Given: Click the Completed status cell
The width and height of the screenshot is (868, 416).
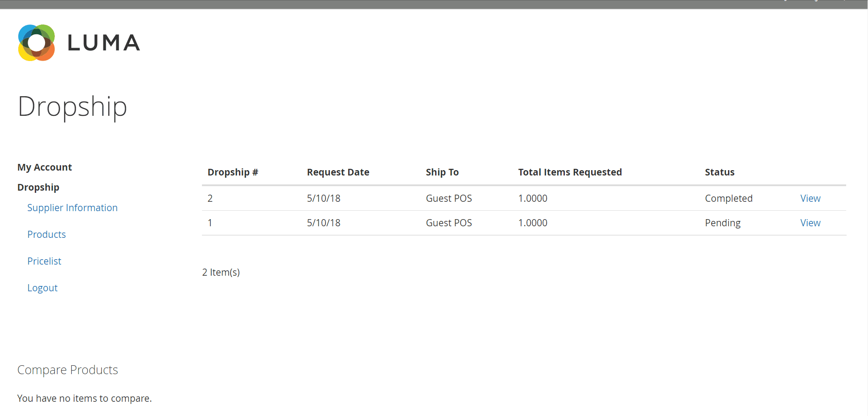Looking at the screenshot, I should 728,199.
